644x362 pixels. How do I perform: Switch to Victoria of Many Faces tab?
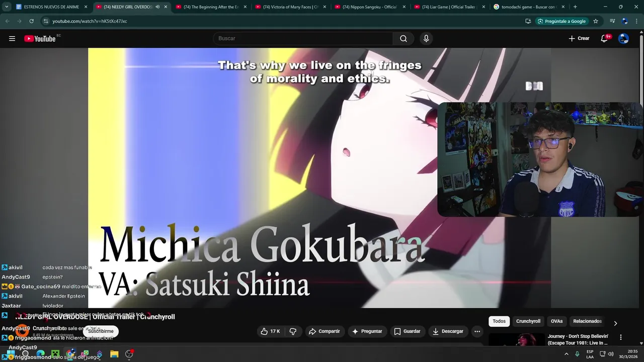[x=290, y=7]
